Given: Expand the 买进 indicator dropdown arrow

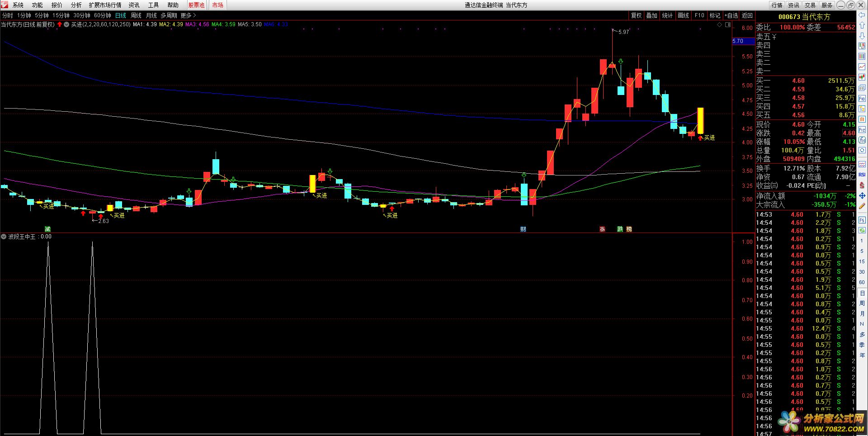Looking at the screenshot, I should coord(66,24).
